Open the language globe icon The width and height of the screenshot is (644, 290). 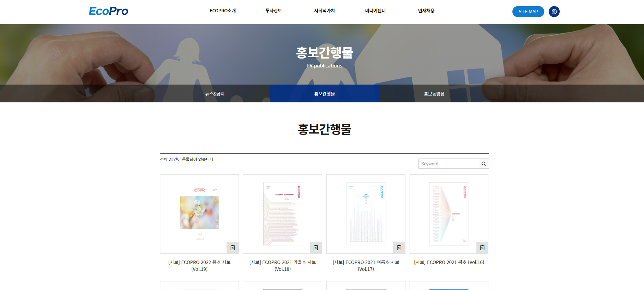(554, 12)
